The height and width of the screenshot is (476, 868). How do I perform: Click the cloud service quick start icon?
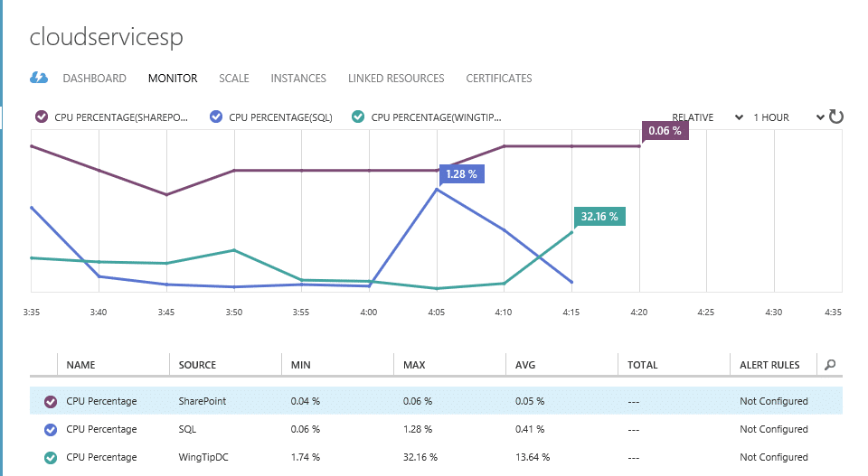coord(39,78)
